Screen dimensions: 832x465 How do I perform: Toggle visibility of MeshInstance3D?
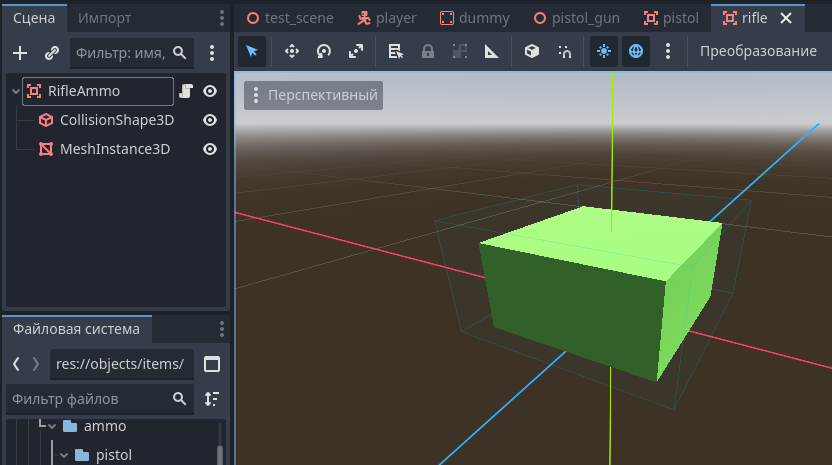point(210,149)
